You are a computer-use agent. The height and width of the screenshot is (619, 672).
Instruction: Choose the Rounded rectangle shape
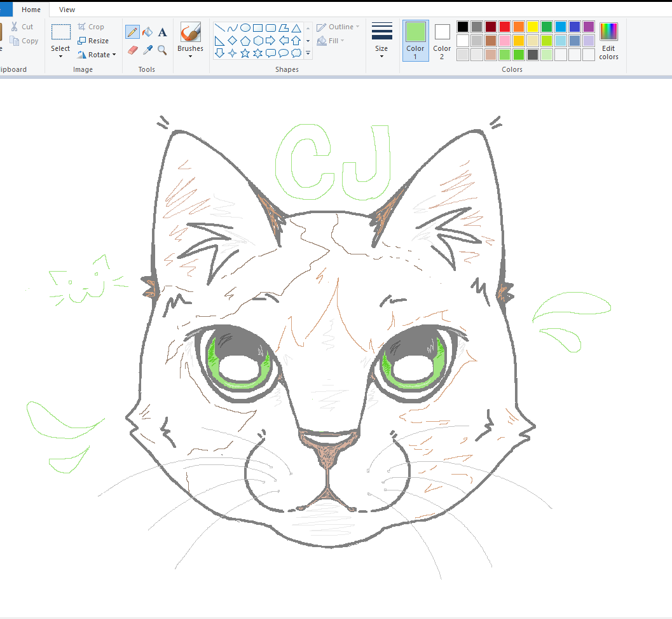[270, 28]
